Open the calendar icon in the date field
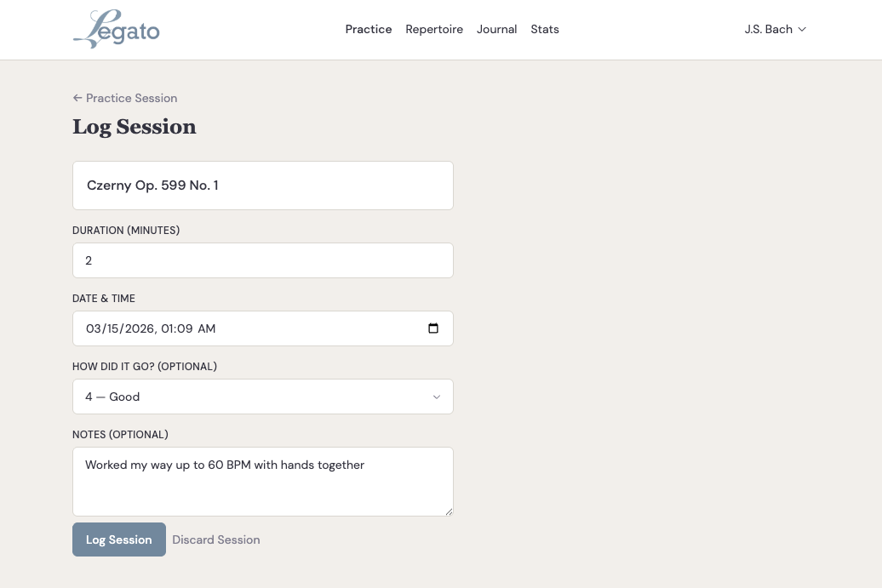 pos(434,328)
